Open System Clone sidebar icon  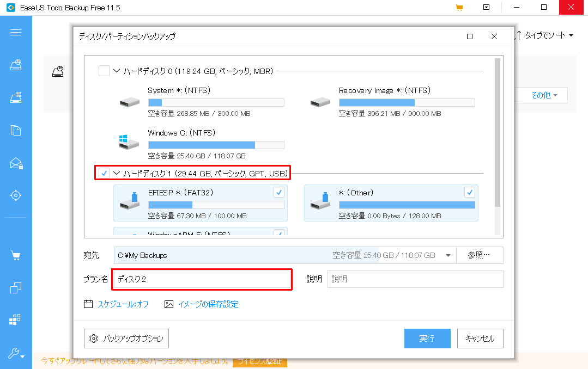click(15, 319)
